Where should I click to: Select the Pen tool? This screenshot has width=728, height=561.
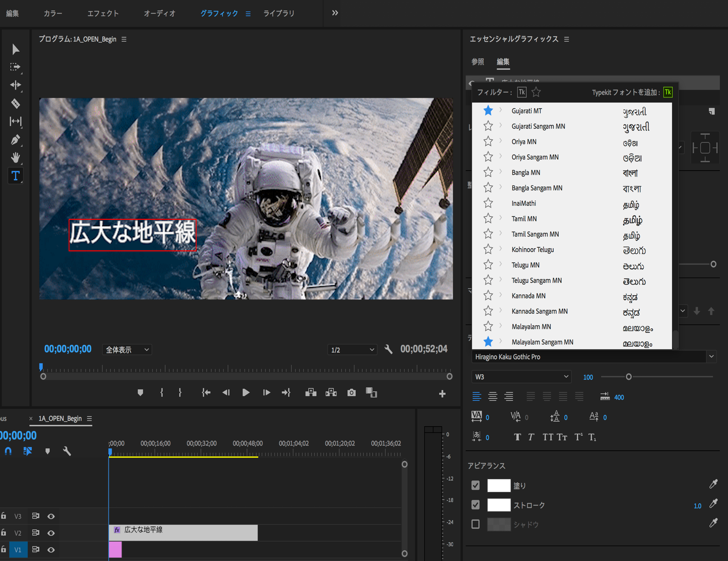pos(15,140)
